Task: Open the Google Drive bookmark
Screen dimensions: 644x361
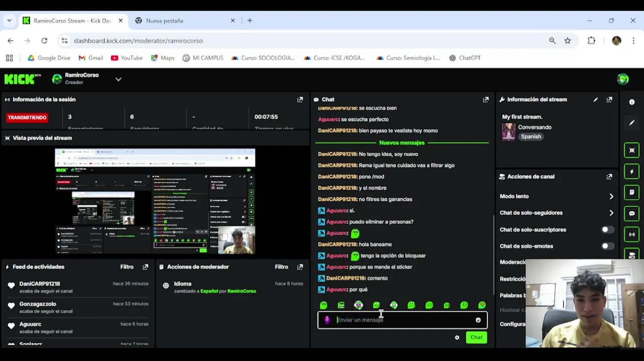Action: (49, 58)
